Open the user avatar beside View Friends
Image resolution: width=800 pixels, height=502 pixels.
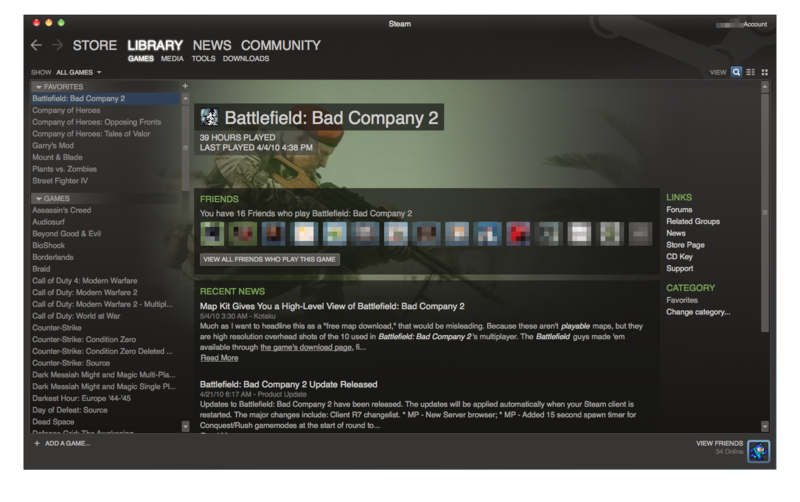pyautogui.click(x=758, y=451)
